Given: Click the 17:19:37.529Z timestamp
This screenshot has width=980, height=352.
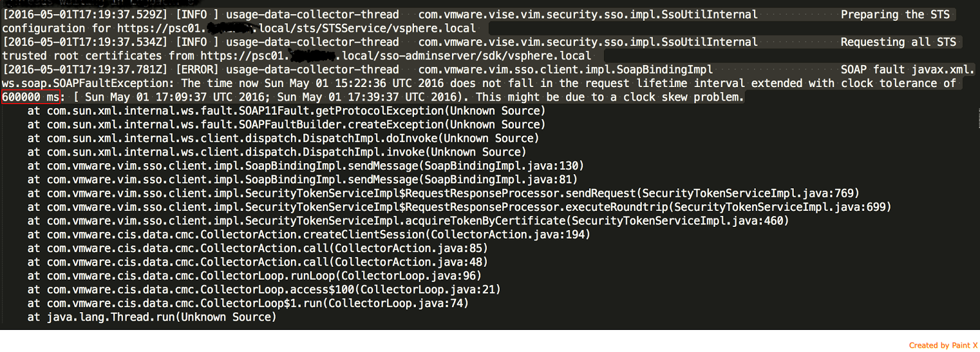Looking at the screenshot, I should pos(85,15).
